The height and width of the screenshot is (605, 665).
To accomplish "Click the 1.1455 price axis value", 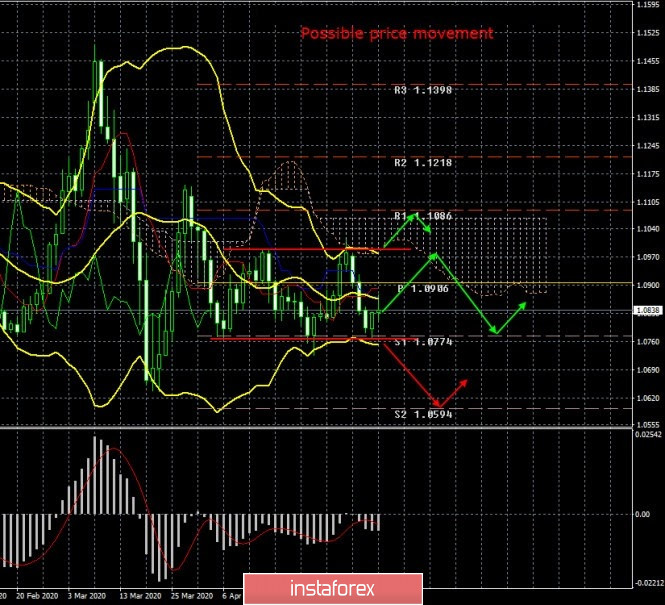I will pos(648,61).
